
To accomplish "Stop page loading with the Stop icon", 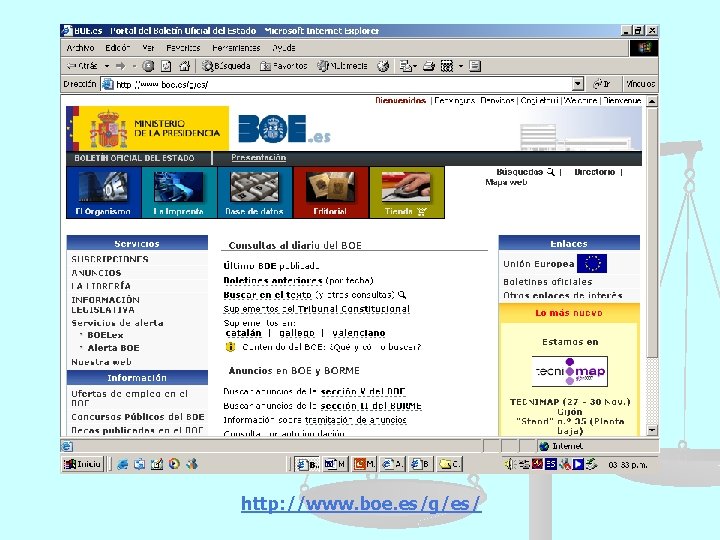I will 148,66.
